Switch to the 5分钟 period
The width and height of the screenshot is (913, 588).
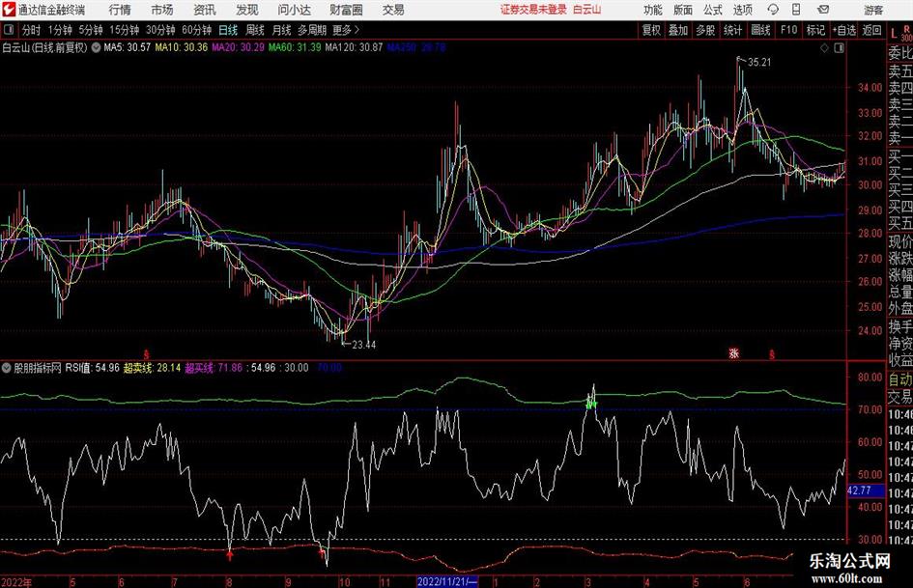coord(90,30)
